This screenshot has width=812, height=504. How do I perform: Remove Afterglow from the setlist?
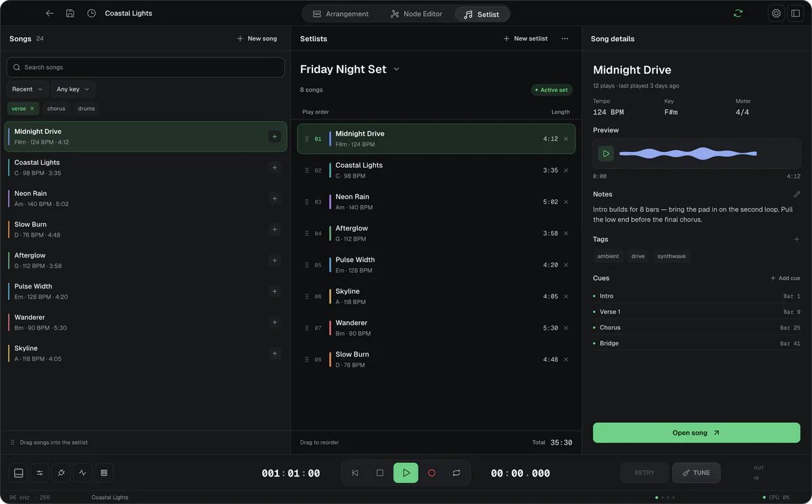pyautogui.click(x=566, y=234)
